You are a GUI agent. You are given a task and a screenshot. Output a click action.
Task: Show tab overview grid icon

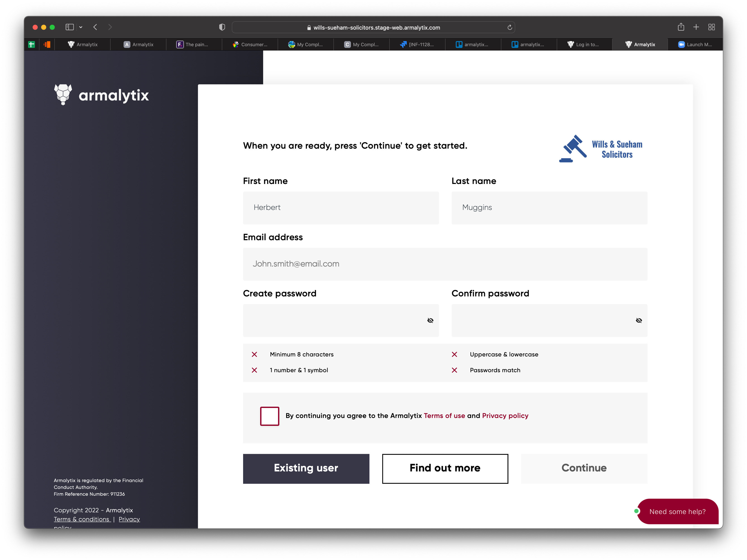(711, 27)
